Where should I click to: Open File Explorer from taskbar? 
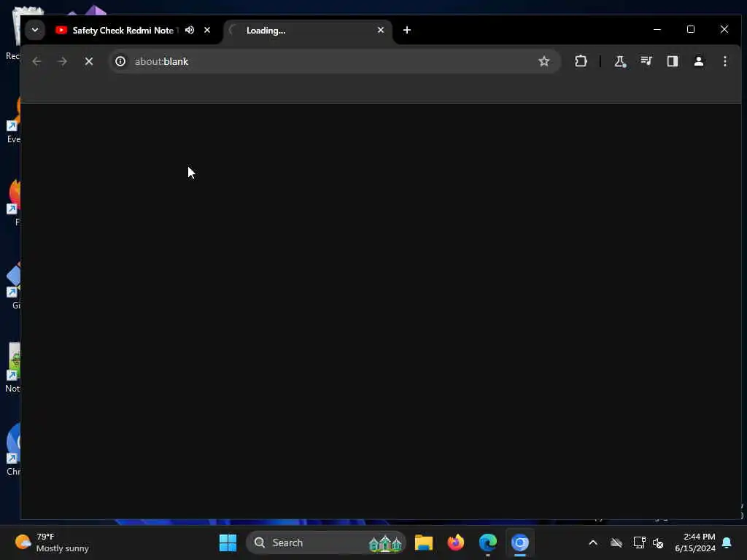pyautogui.click(x=424, y=542)
